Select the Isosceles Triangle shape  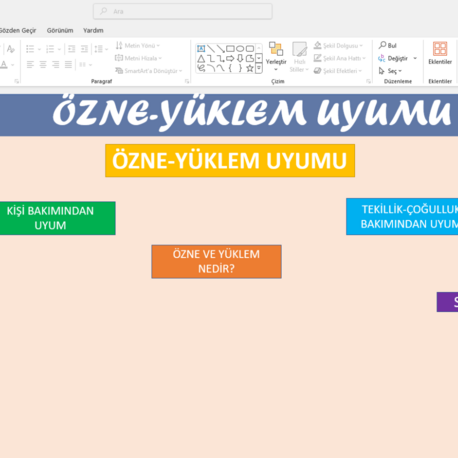(201, 59)
